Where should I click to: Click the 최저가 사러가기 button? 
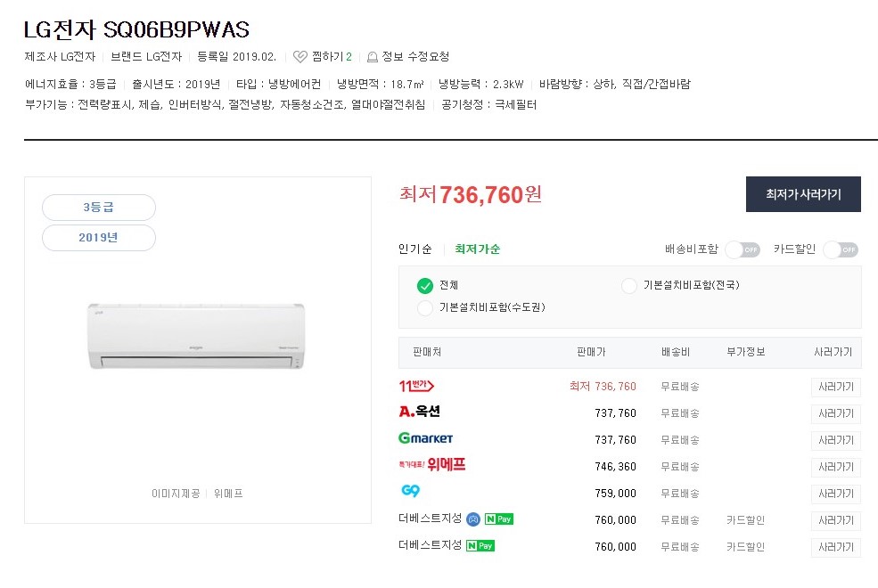coord(803,194)
